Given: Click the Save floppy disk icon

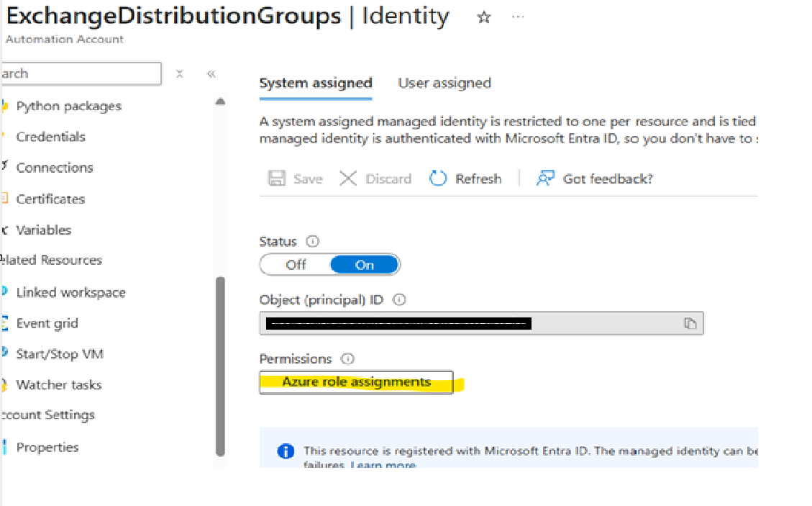Looking at the screenshot, I should [276, 179].
